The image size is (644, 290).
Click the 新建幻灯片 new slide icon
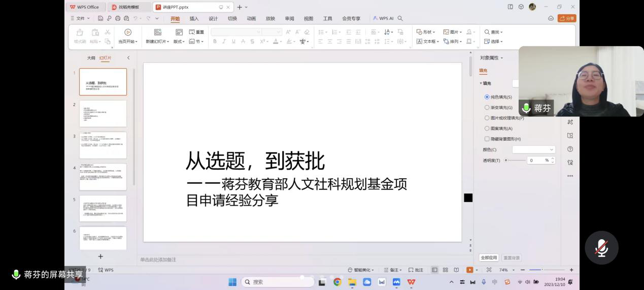(x=157, y=32)
